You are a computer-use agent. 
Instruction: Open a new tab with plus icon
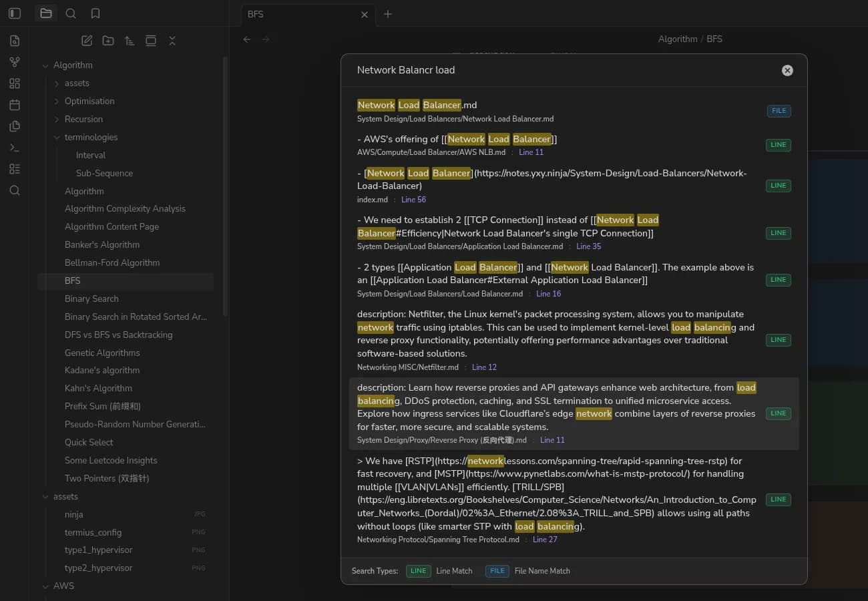point(388,14)
